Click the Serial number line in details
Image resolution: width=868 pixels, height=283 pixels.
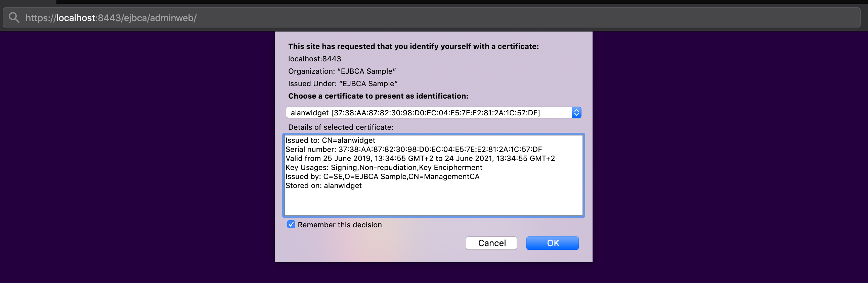coord(413,150)
